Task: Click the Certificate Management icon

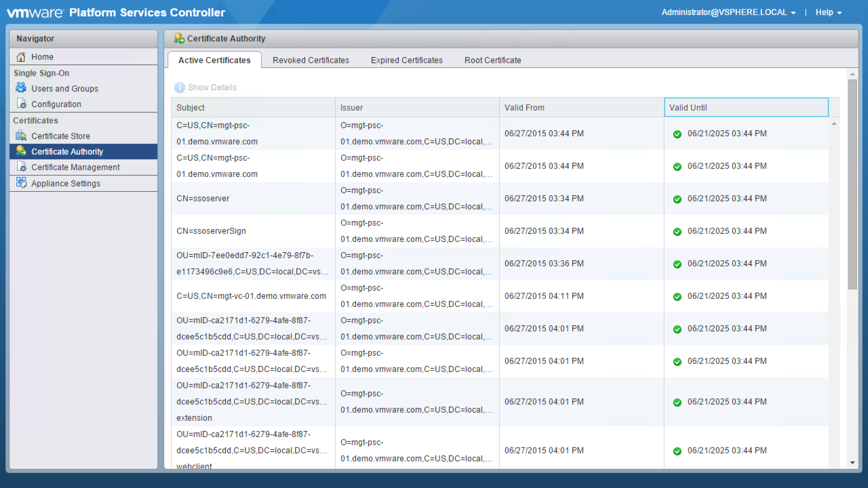Action: [21, 167]
